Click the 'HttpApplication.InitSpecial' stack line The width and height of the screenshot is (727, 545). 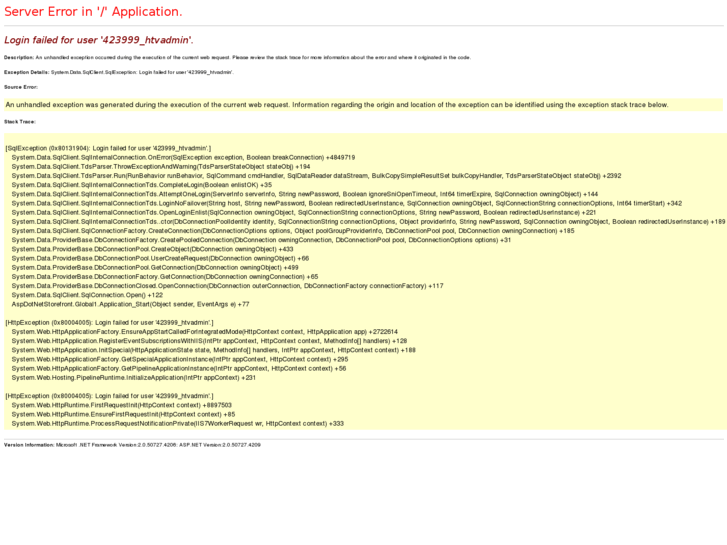pyautogui.click(x=214, y=350)
